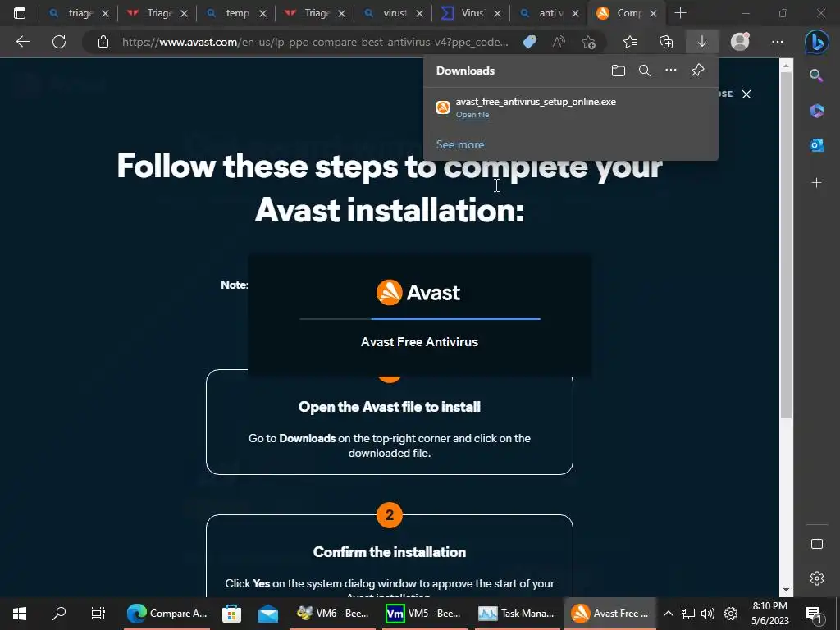Switch to Avast Free taskbar window
Image resolution: width=840 pixels, height=630 pixels.
[610, 614]
